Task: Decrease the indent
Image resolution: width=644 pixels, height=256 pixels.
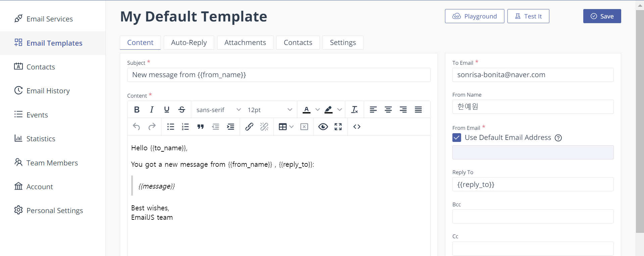Action: click(x=215, y=126)
